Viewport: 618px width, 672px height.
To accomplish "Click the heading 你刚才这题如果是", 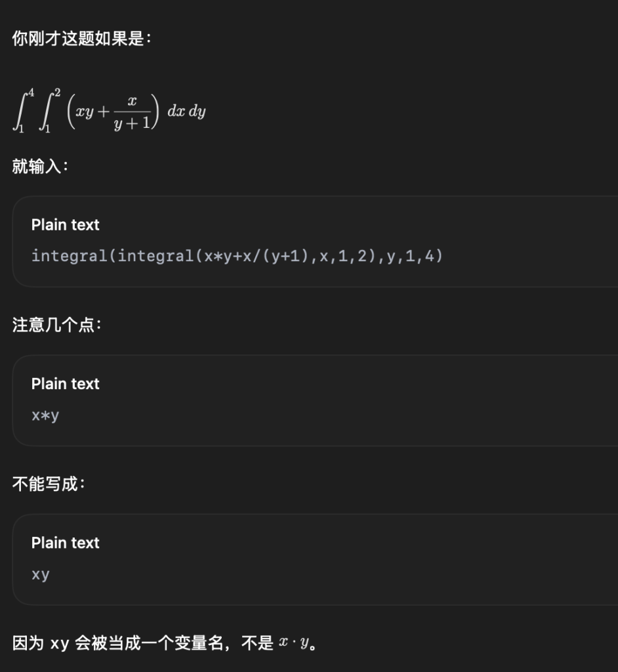I will [81, 39].
